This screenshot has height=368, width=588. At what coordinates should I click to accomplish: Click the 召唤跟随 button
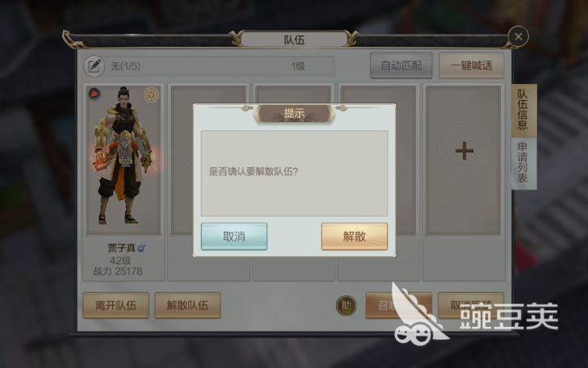pyautogui.click(x=399, y=305)
